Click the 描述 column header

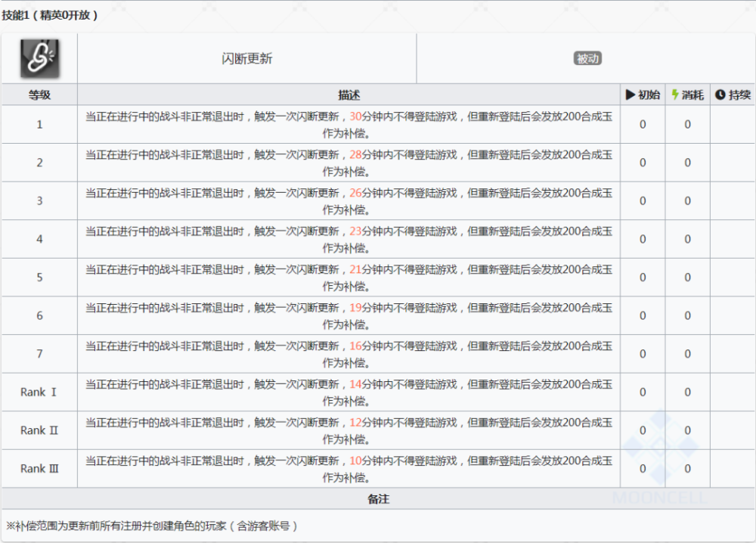pos(349,95)
